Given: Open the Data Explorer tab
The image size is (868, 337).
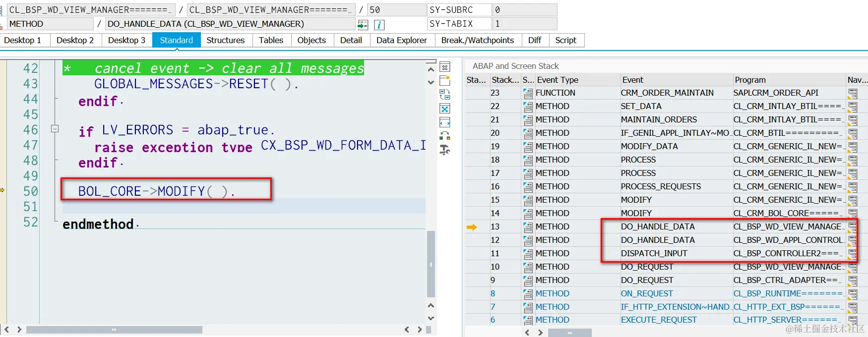Looking at the screenshot, I should tap(402, 40).
